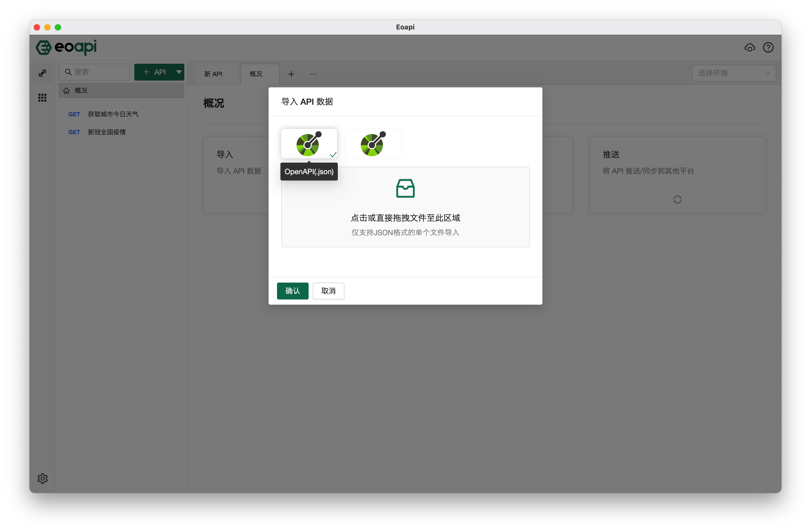Click the 将 API 推送/同步到其他平台 description
Screen dimensions: 811x532
click(648, 171)
